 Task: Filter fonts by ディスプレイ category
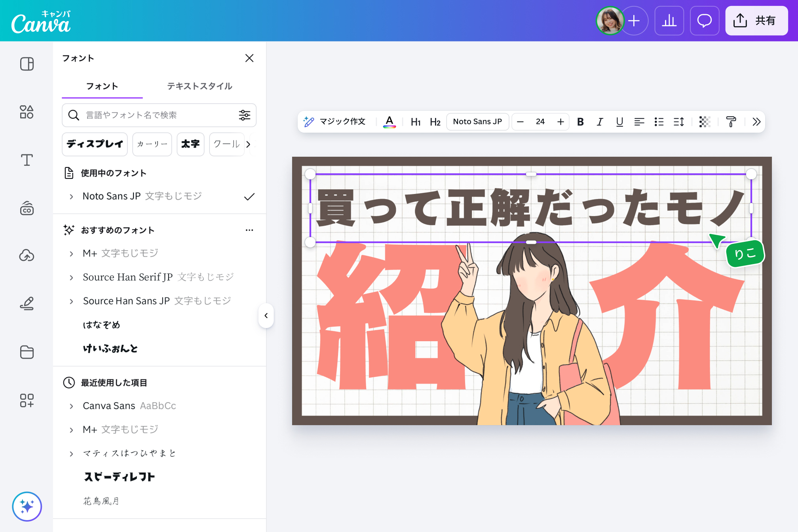pos(95,144)
